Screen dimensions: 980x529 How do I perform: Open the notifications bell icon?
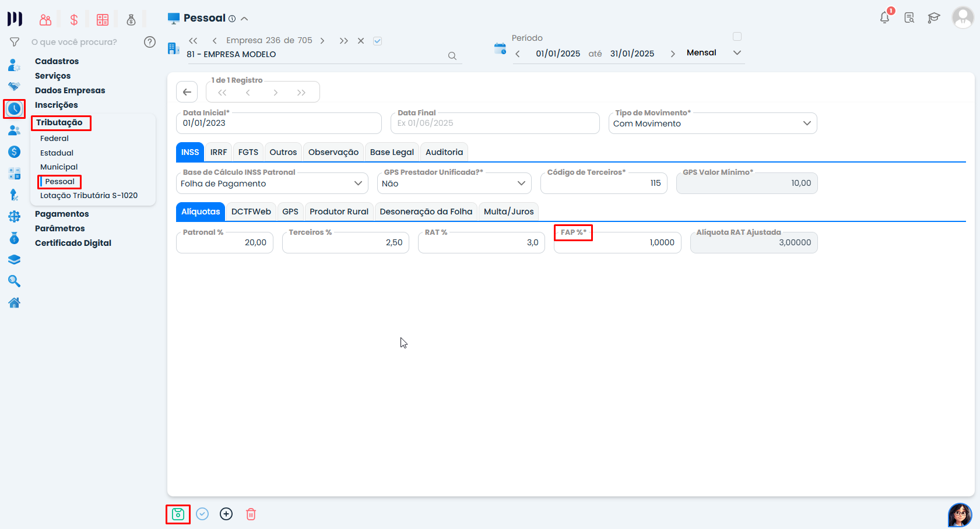[884, 17]
